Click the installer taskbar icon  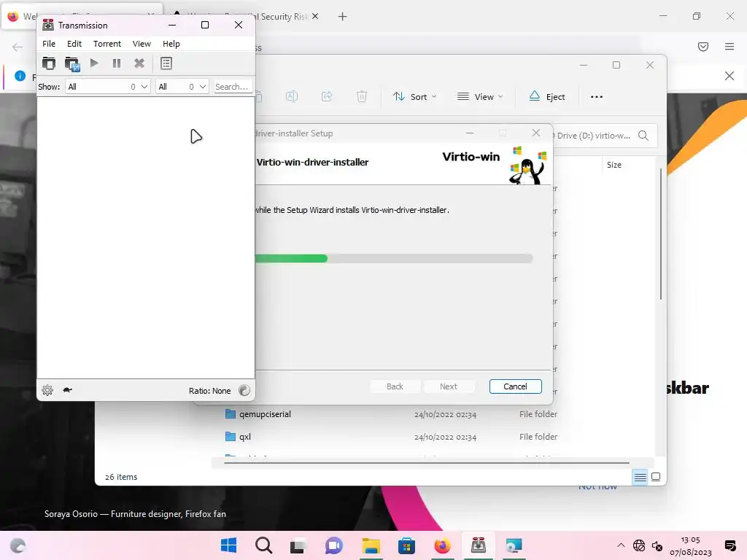click(x=514, y=545)
